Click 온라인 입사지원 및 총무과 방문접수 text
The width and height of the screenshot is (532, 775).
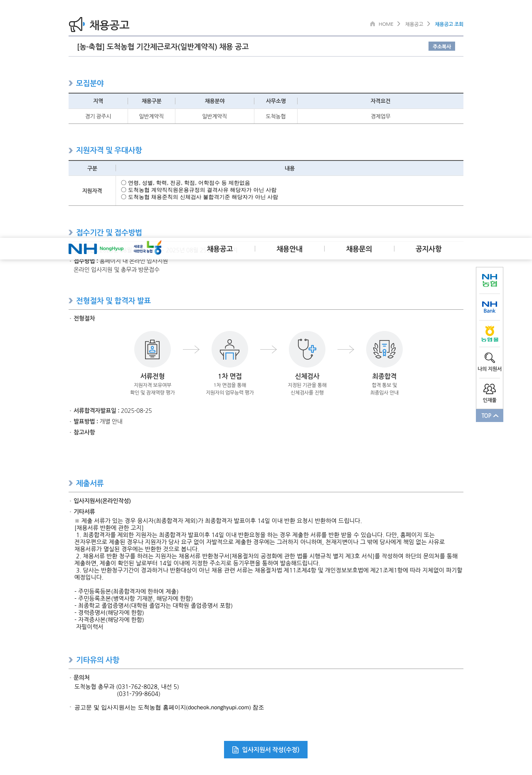tap(116, 269)
